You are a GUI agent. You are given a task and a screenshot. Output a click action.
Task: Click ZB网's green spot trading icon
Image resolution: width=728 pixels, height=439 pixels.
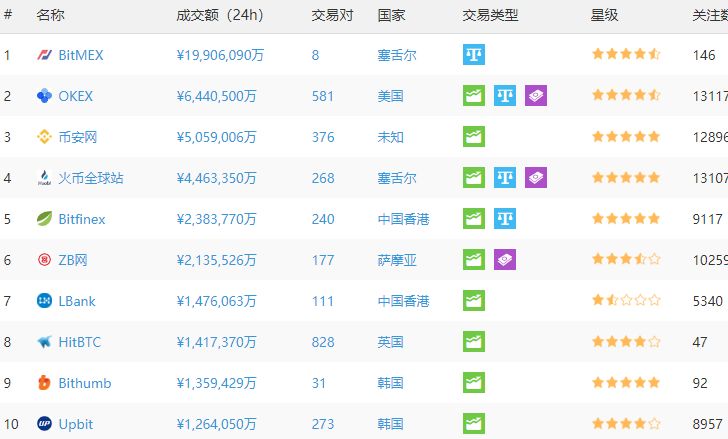coord(474,259)
